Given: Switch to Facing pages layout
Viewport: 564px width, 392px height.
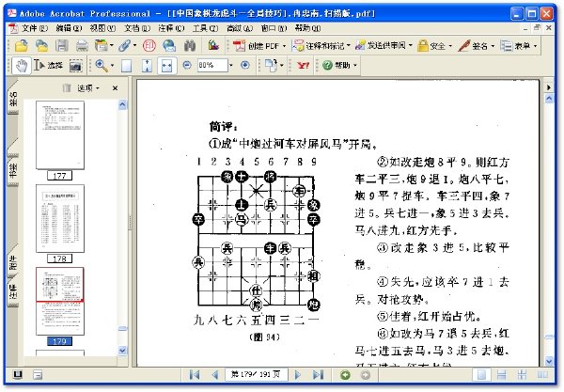Looking at the screenshot, I should point(542,375).
